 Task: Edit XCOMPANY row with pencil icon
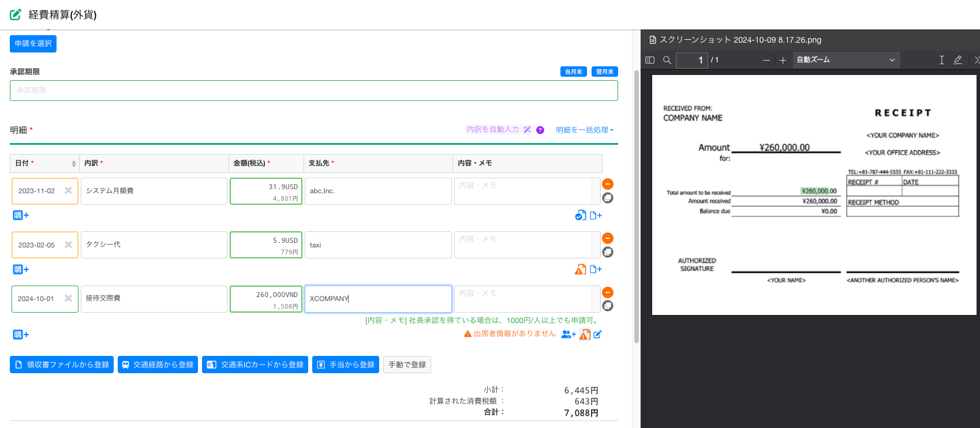tap(597, 334)
